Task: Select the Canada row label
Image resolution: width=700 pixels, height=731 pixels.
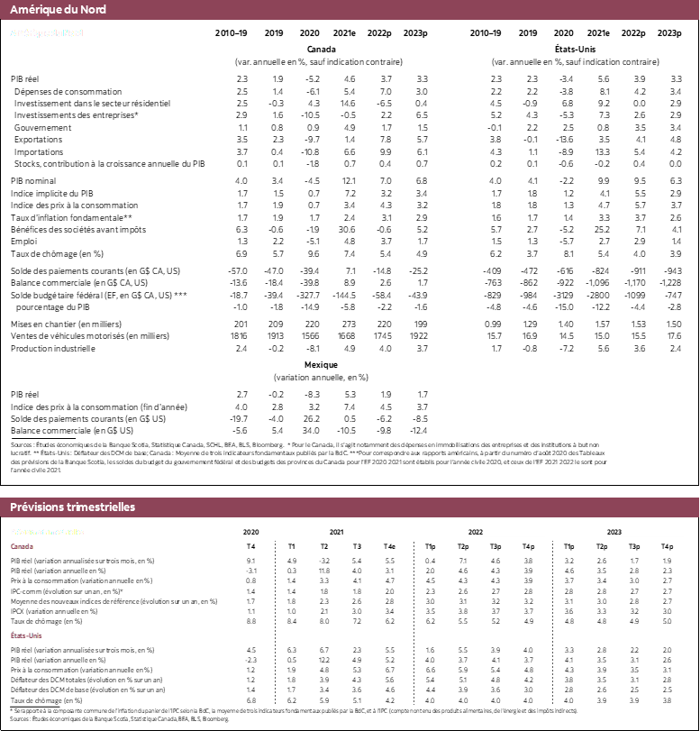Action: point(23,547)
